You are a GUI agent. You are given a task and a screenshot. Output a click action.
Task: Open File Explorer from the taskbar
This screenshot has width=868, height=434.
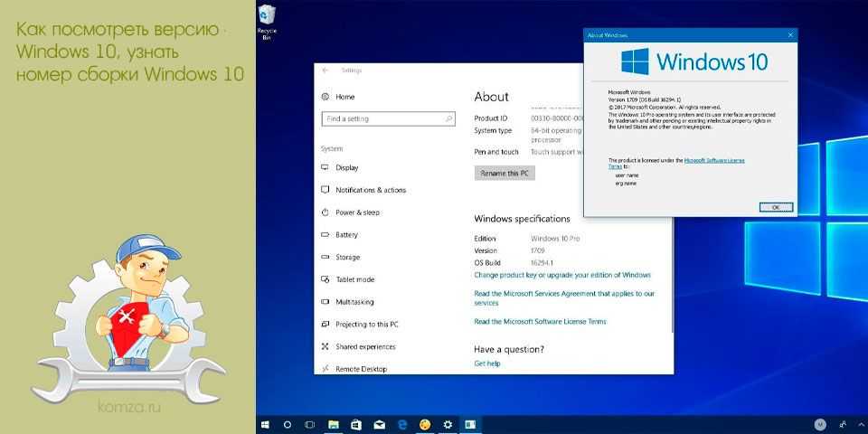[x=333, y=425]
